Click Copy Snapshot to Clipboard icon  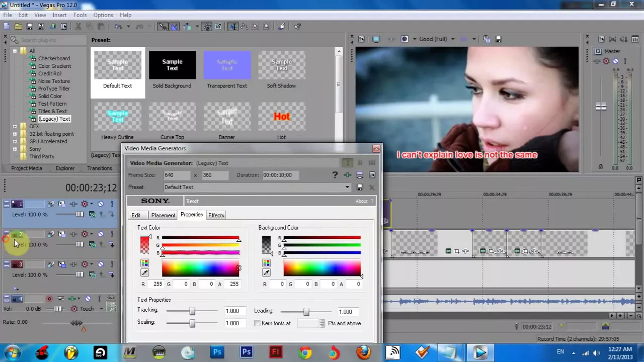click(487, 39)
